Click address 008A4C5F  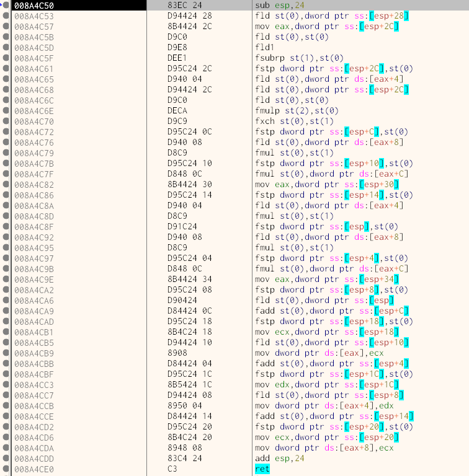tap(34, 58)
